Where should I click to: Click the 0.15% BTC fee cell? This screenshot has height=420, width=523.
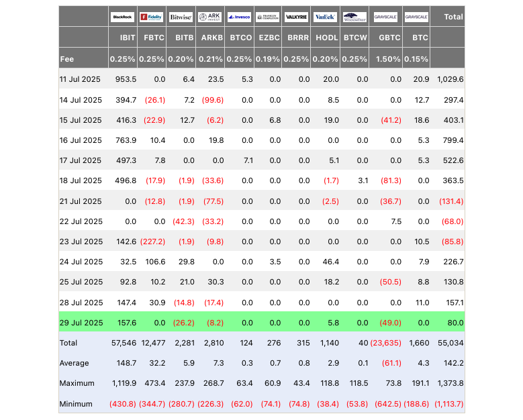coord(416,59)
